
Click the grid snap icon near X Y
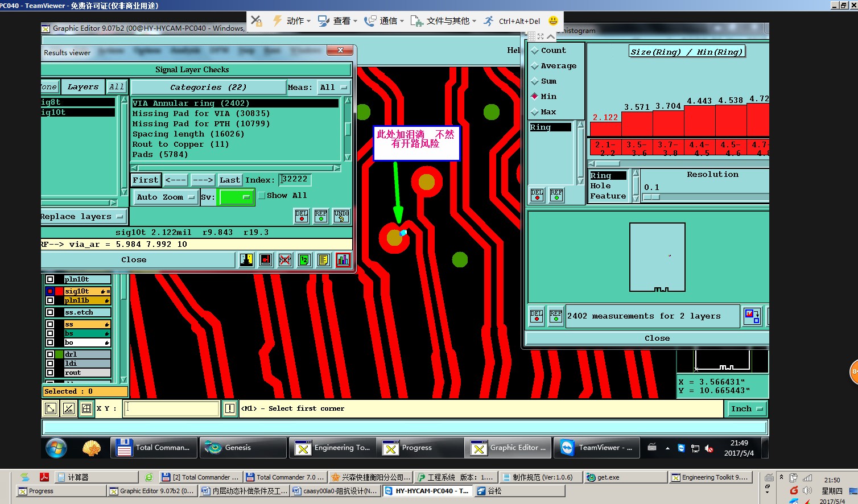click(x=86, y=408)
